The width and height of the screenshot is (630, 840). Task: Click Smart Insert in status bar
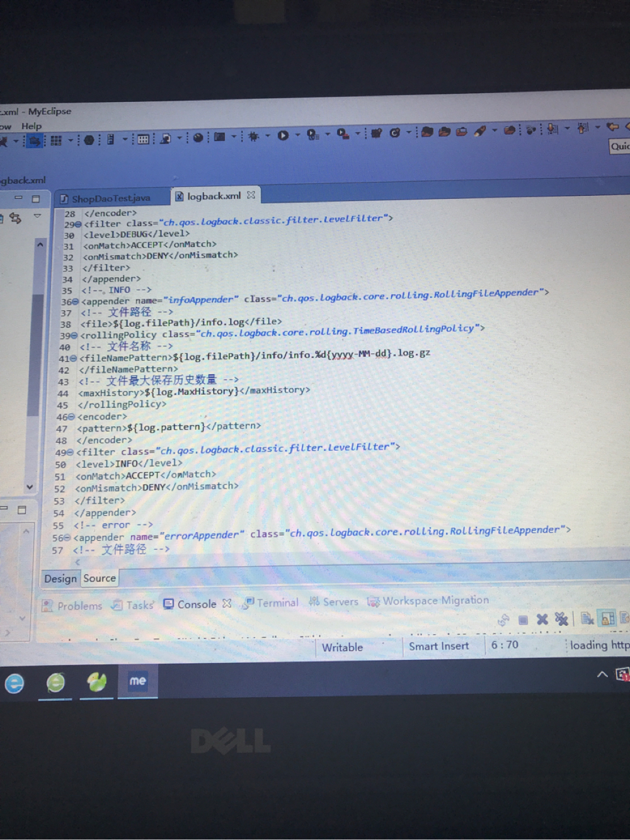tap(438, 646)
